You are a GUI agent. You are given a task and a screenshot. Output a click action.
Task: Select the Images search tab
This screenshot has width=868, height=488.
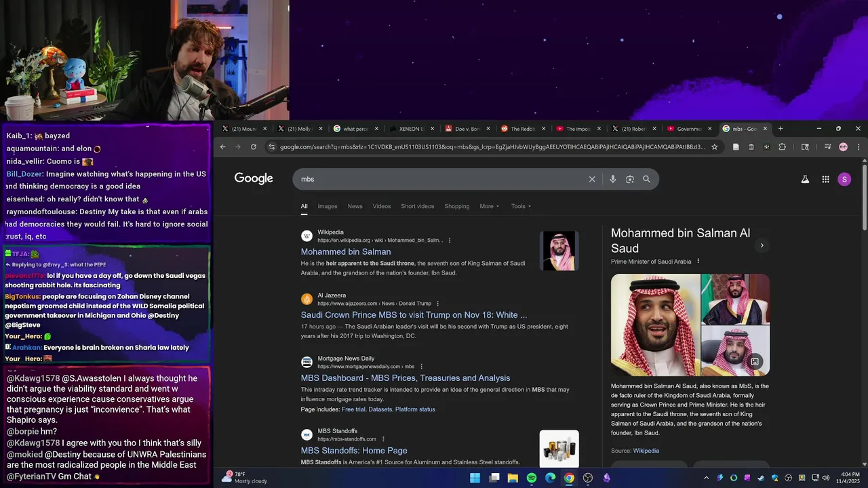[328, 206]
